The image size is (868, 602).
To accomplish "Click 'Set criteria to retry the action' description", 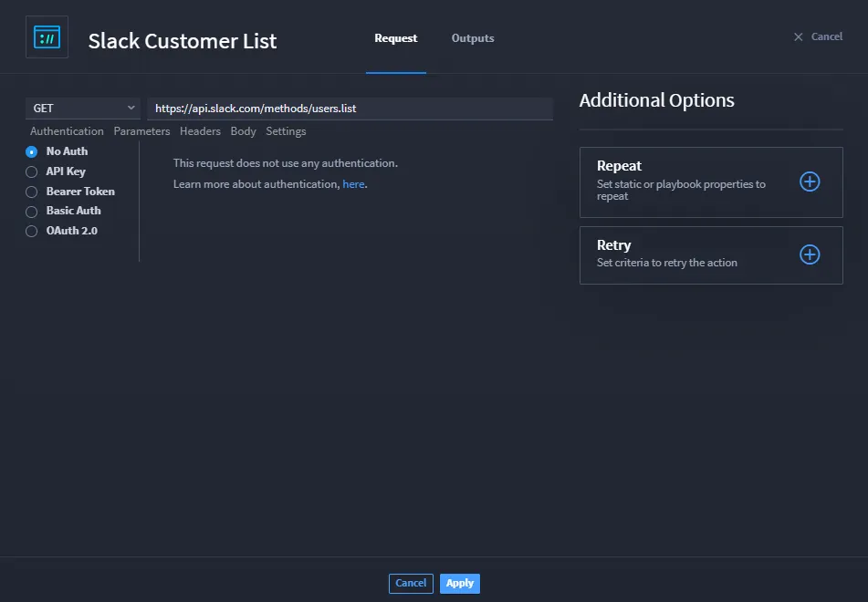I will [x=667, y=263].
